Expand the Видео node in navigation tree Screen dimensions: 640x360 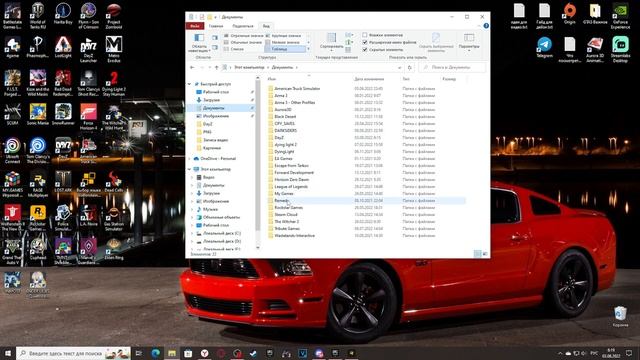[192, 178]
